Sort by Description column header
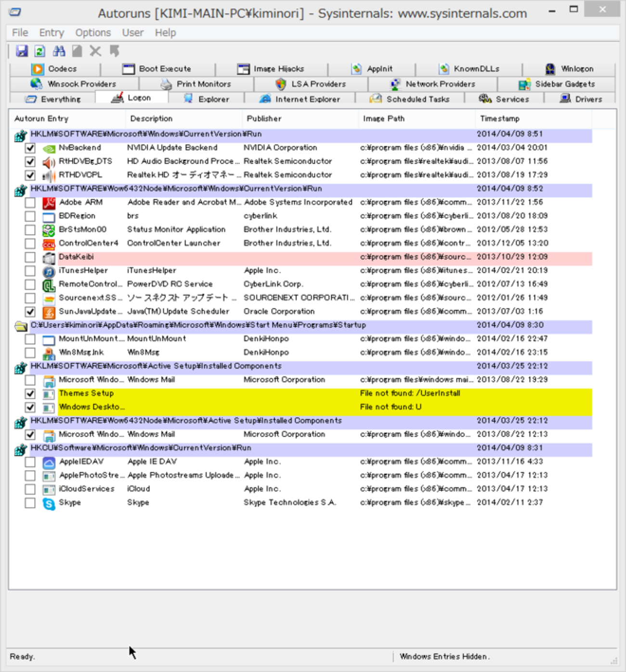Screen dimensions: 626x672 coord(183,118)
